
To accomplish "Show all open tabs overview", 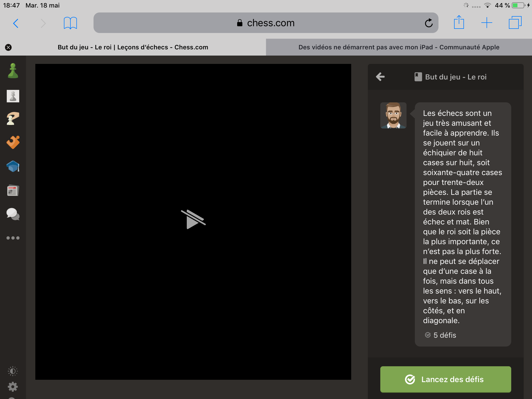I will point(515,23).
